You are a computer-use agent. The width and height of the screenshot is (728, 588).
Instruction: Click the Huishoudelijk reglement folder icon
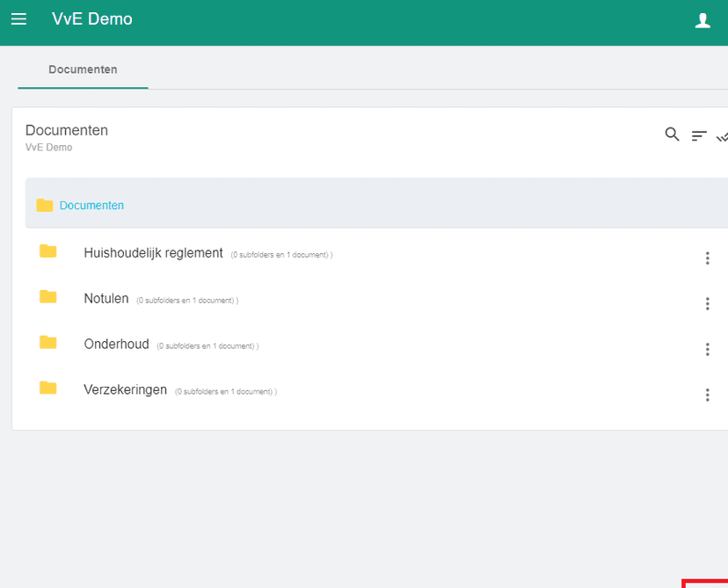[47, 252]
